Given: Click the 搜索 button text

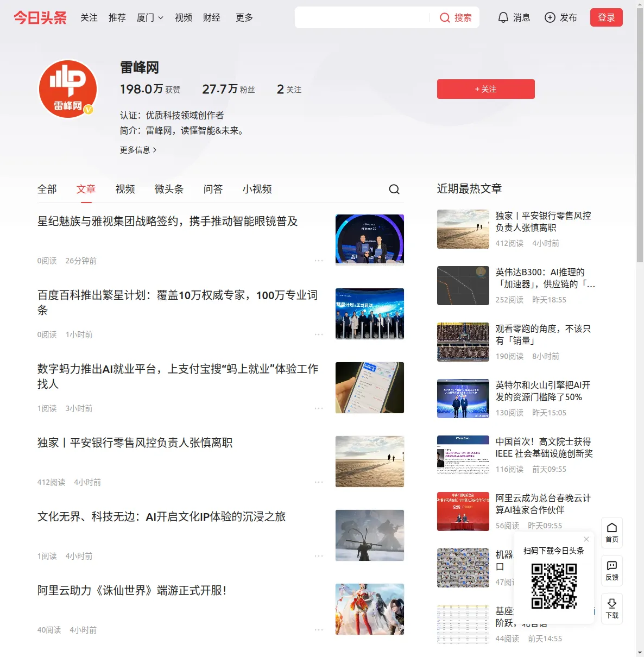Looking at the screenshot, I should tap(463, 18).
